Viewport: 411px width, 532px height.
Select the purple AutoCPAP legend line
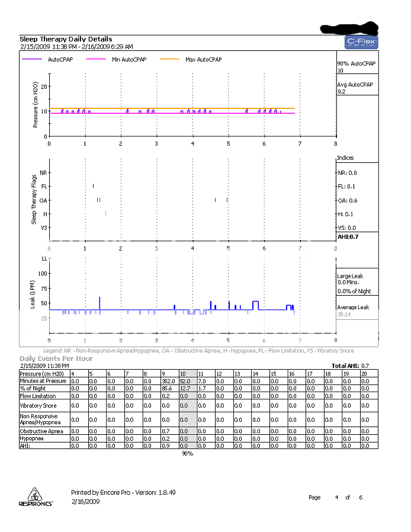coord(33,59)
